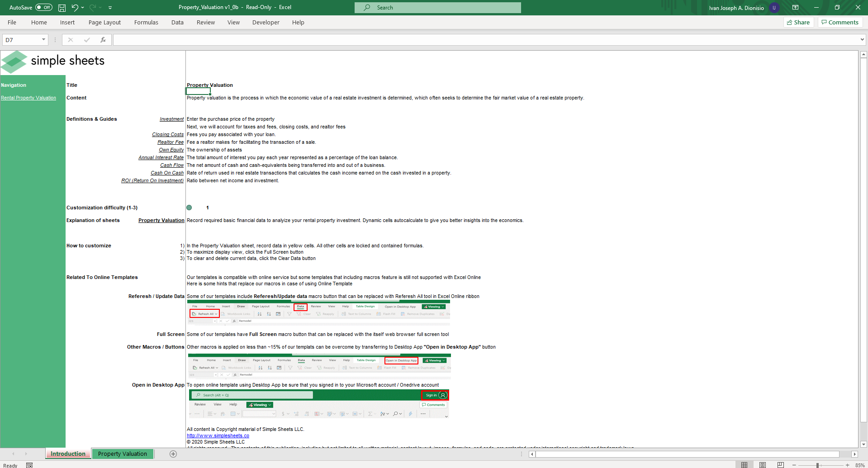Select Page Break Preview view icon

(x=780, y=465)
